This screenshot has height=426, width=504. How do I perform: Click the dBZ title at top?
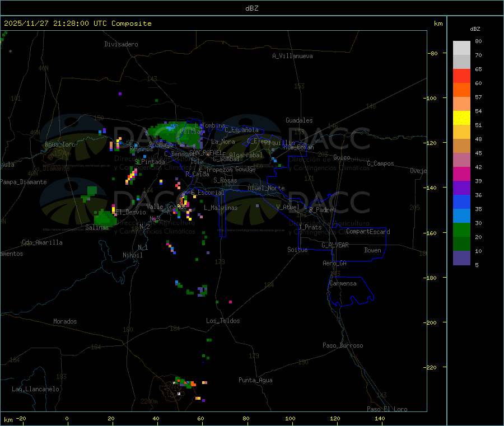tap(251, 8)
